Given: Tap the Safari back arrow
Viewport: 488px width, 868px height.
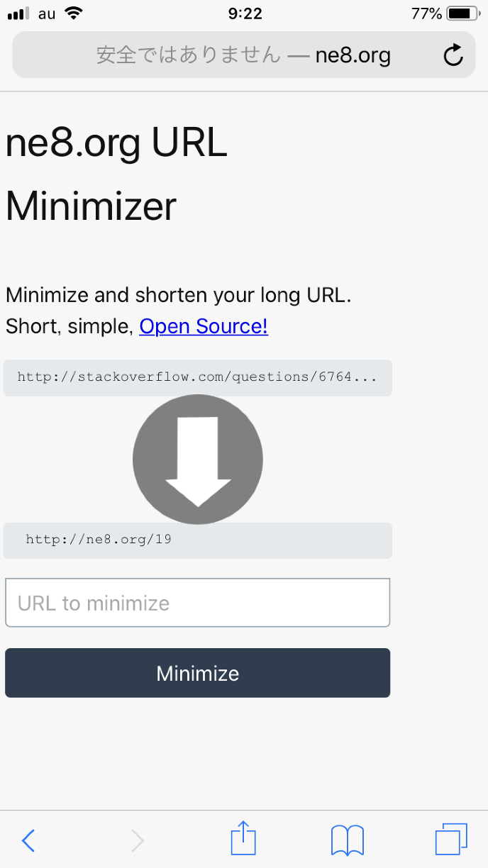Looking at the screenshot, I should 28,841.
